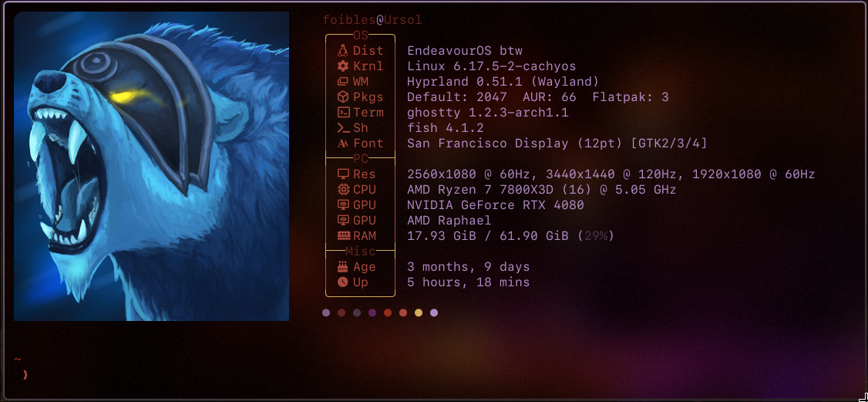Click the roaring blue bear image

pyautogui.click(x=151, y=166)
